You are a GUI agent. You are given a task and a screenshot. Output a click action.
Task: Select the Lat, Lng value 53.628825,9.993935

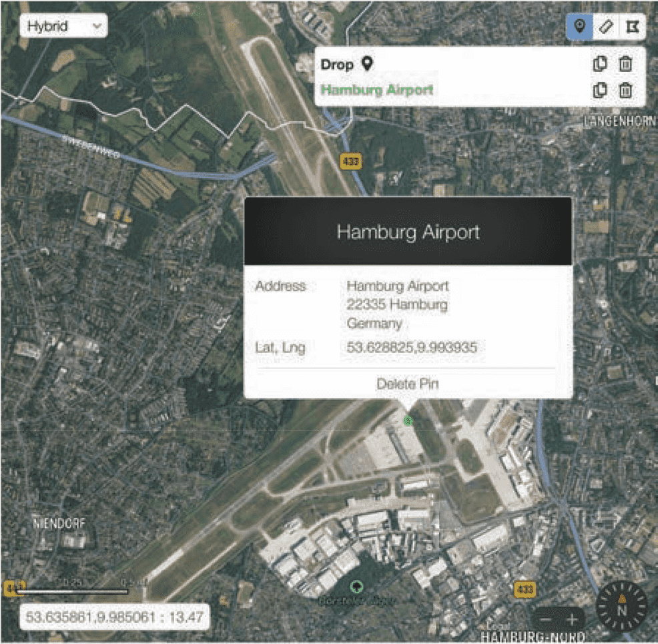coord(412,348)
